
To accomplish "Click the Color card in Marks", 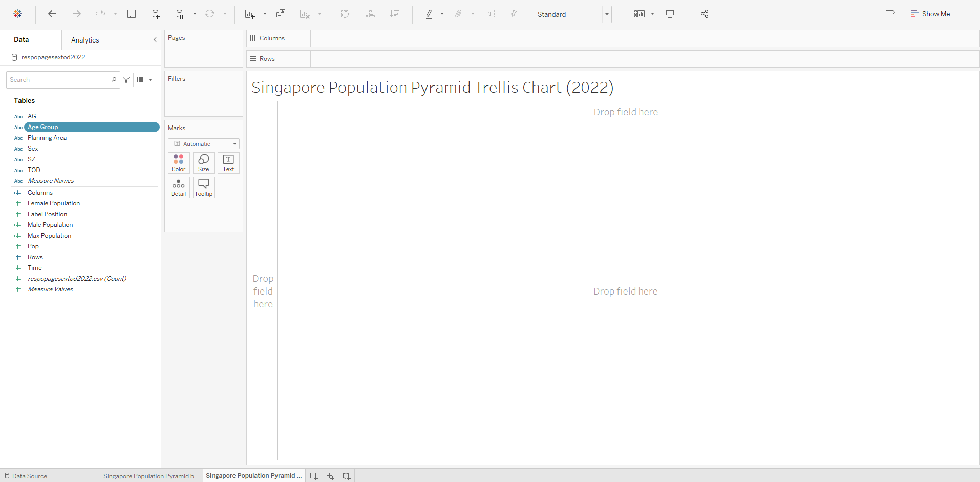I will coord(178,162).
